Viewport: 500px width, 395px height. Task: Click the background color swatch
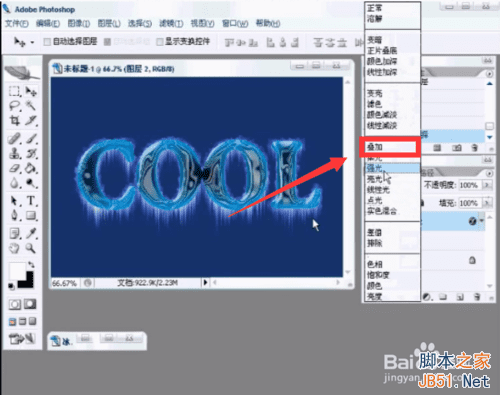pos(29,283)
